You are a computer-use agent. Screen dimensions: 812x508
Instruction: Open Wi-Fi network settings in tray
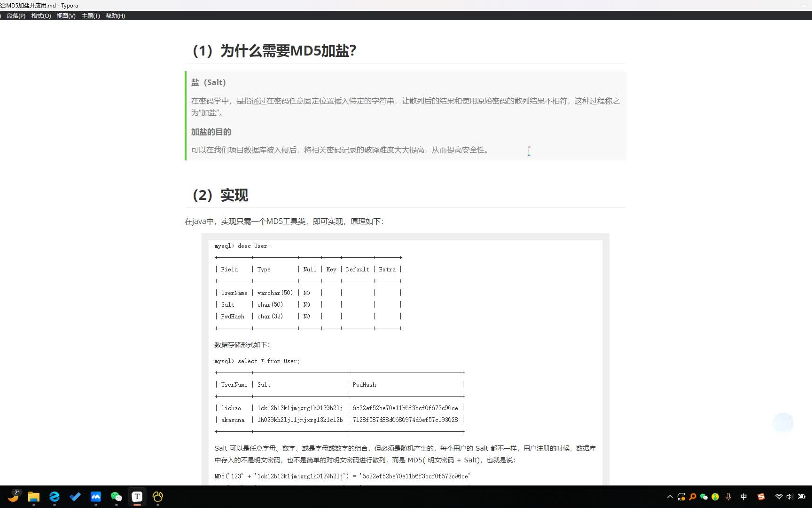pyautogui.click(x=779, y=497)
